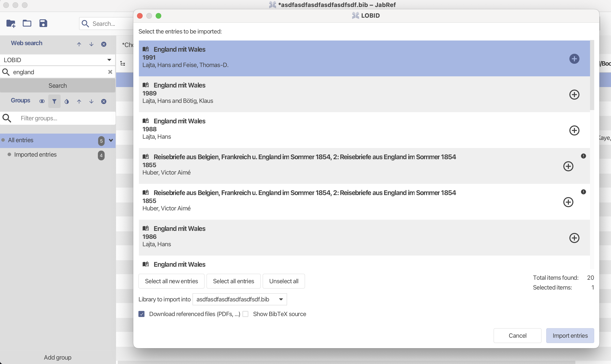Click the Web search panel title
611x364 pixels.
[x=27, y=43]
